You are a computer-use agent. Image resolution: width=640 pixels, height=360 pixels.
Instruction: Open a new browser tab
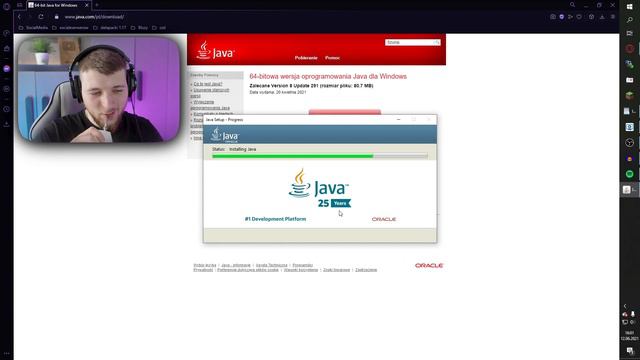coord(97,5)
